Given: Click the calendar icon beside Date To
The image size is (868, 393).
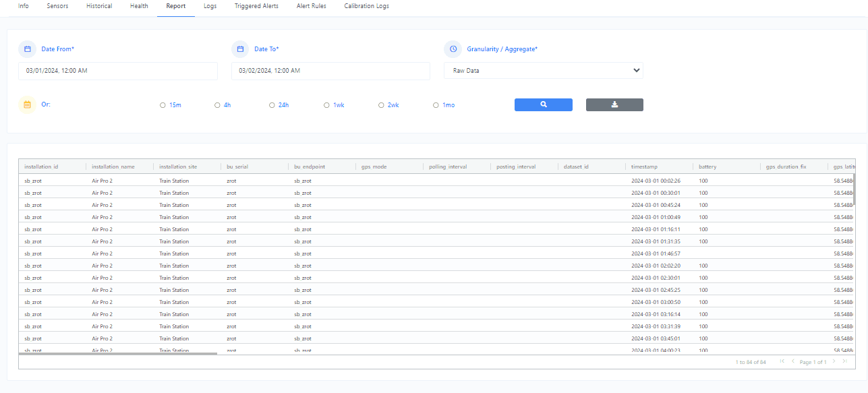Looking at the screenshot, I should coord(240,49).
